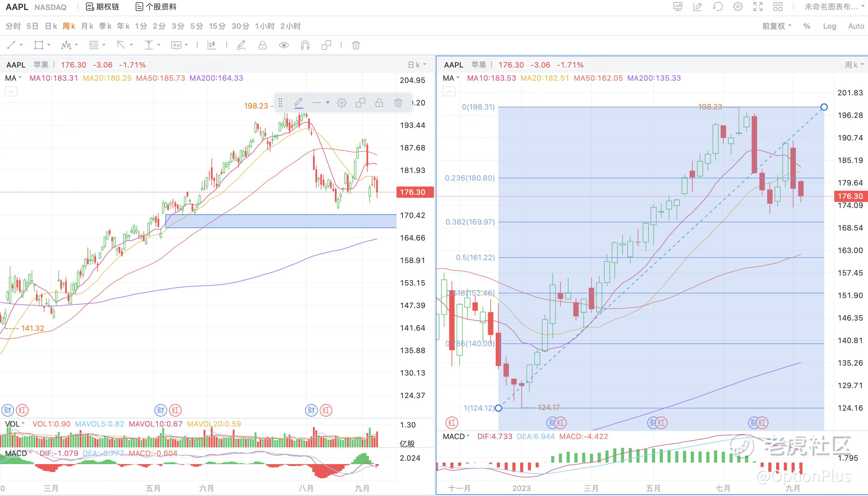Switch to 5日 period tab
Image resolution: width=868 pixels, height=496 pixels.
pyautogui.click(x=32, y=26)
